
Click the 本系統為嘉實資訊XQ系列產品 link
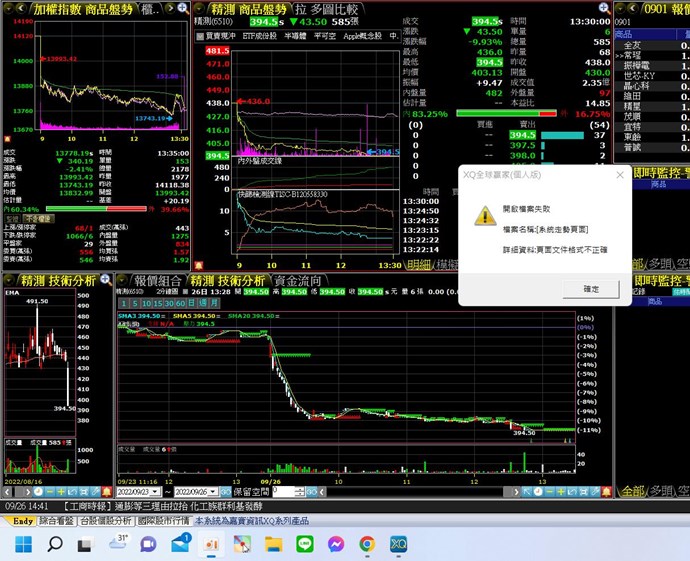click(x=251, y=521)
